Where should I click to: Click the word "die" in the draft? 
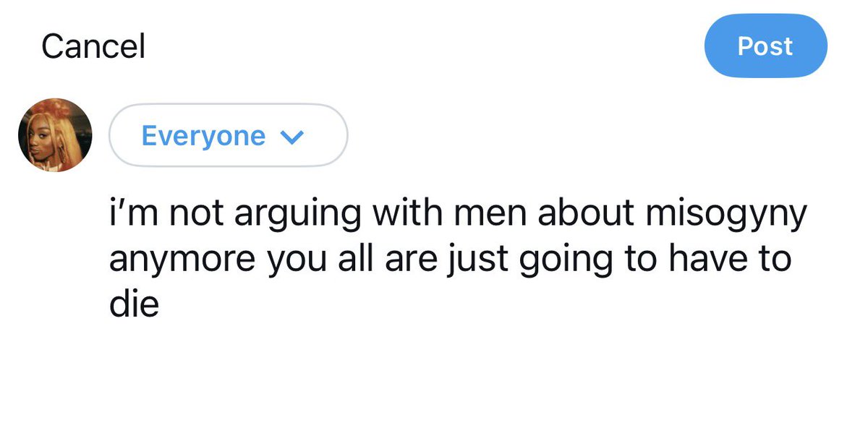pyautogui.click(x=134, y=304)
